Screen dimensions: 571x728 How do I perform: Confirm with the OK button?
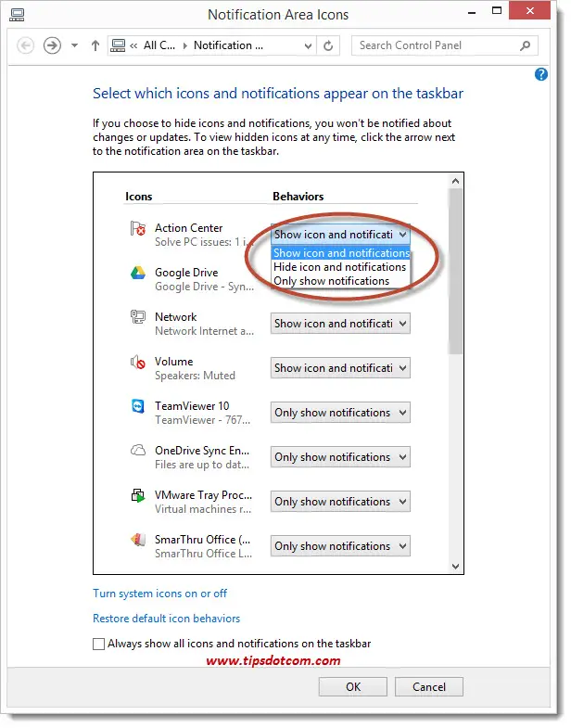(x=353, y=686)
